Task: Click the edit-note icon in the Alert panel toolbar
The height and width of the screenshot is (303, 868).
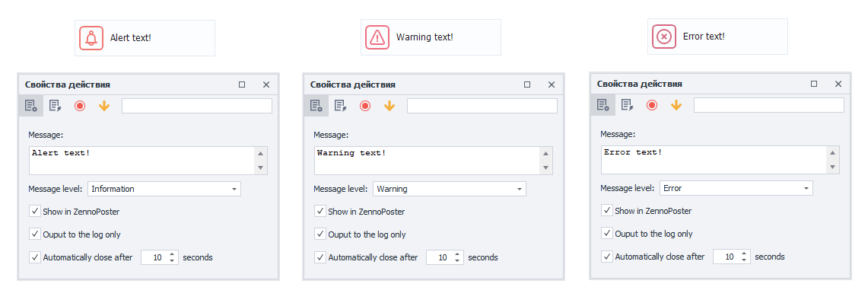Action: (55, 106)
